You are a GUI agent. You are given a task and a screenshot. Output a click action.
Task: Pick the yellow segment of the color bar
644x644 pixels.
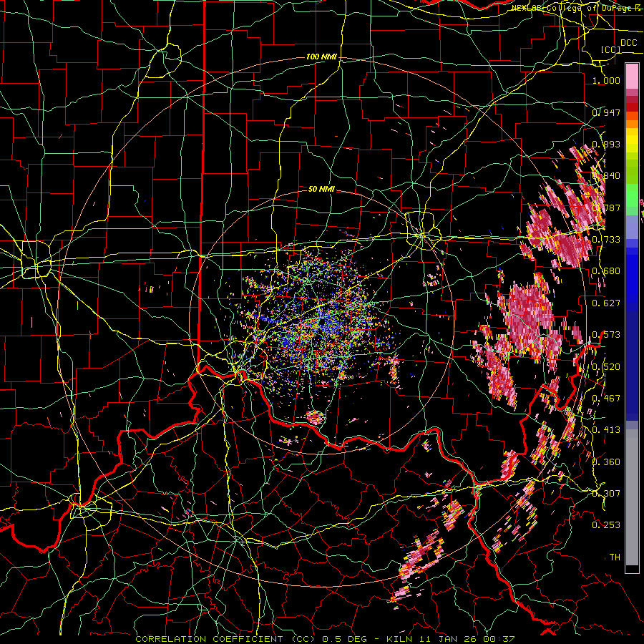[632, 141]
